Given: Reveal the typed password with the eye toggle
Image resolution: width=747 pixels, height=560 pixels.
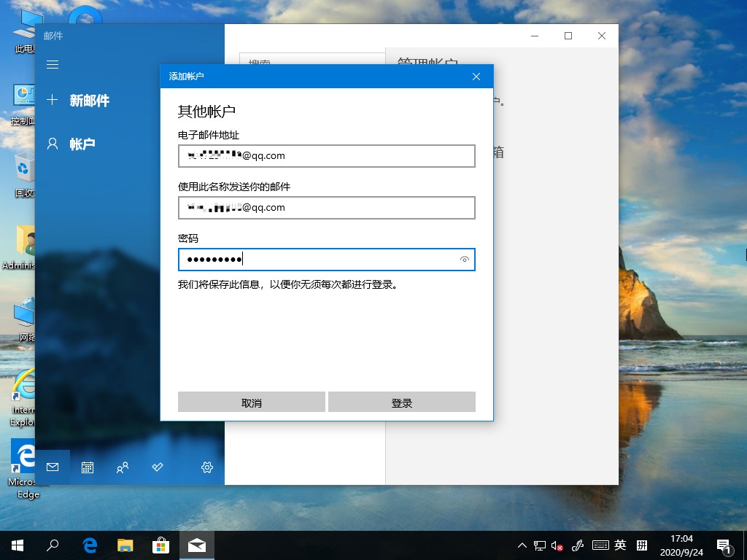Looking at the screenshot, I should (465, 260).
